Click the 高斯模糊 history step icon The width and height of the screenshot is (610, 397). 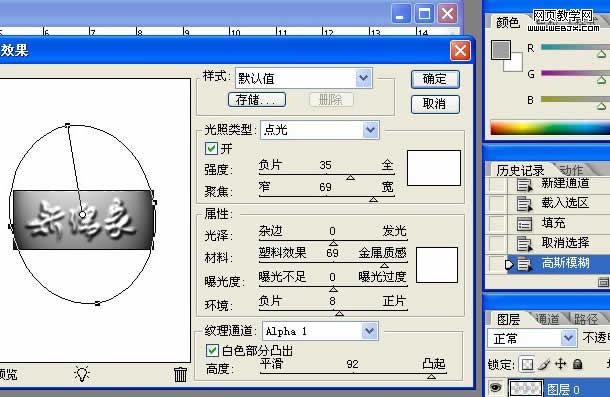[524, 264]
